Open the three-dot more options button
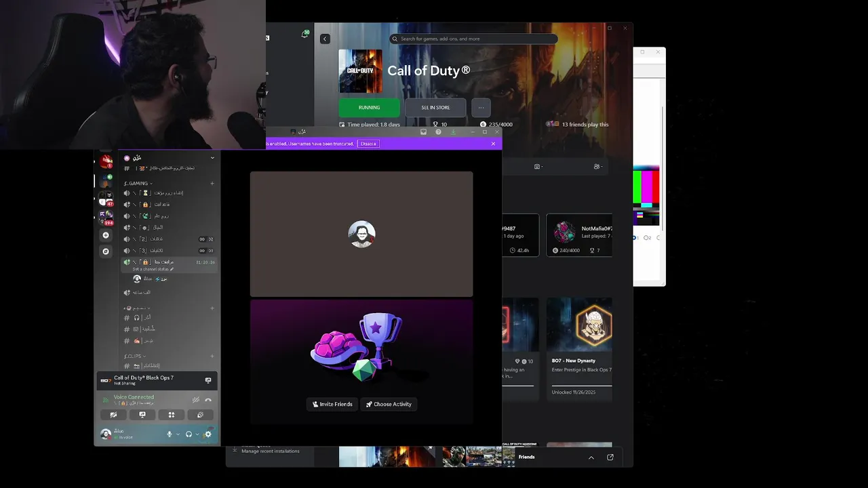868x488 pixels. [481, 108]
